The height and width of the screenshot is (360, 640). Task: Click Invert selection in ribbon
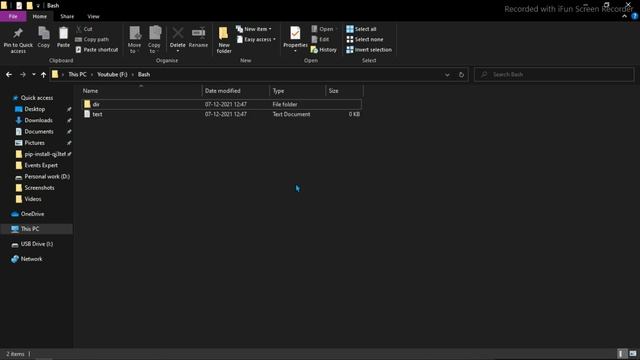click(369, 49)
